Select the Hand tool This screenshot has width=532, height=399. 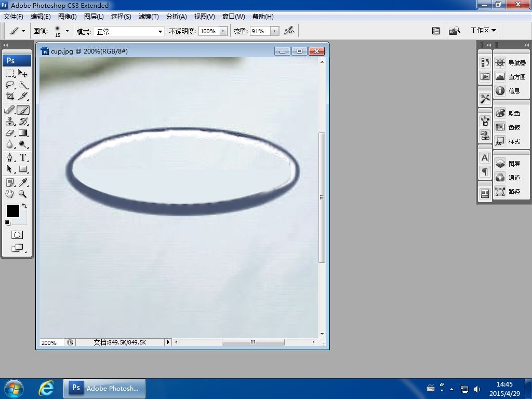10,194
